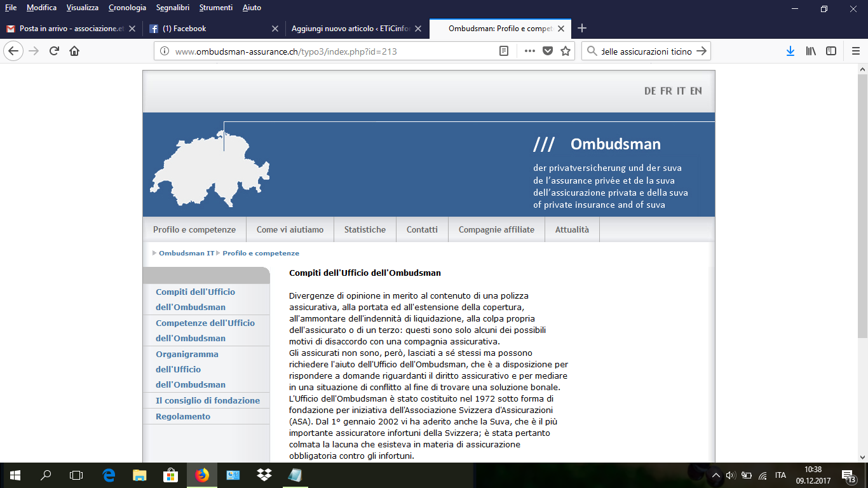Open Compagnie affiliate page
868x488 pixels.
(496, 229)
